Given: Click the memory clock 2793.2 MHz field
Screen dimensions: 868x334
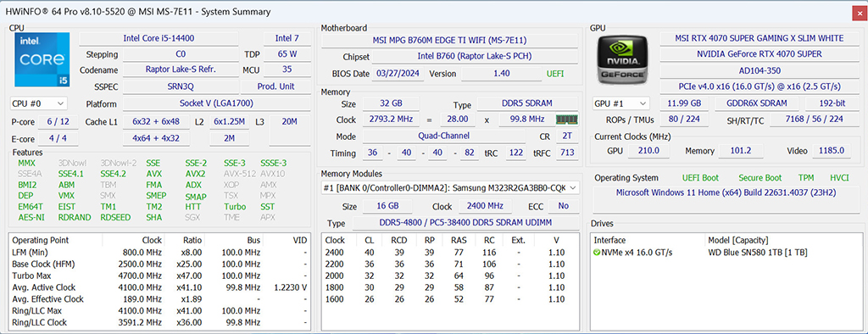Looking at the screenshot, I should tap(391, 120).
